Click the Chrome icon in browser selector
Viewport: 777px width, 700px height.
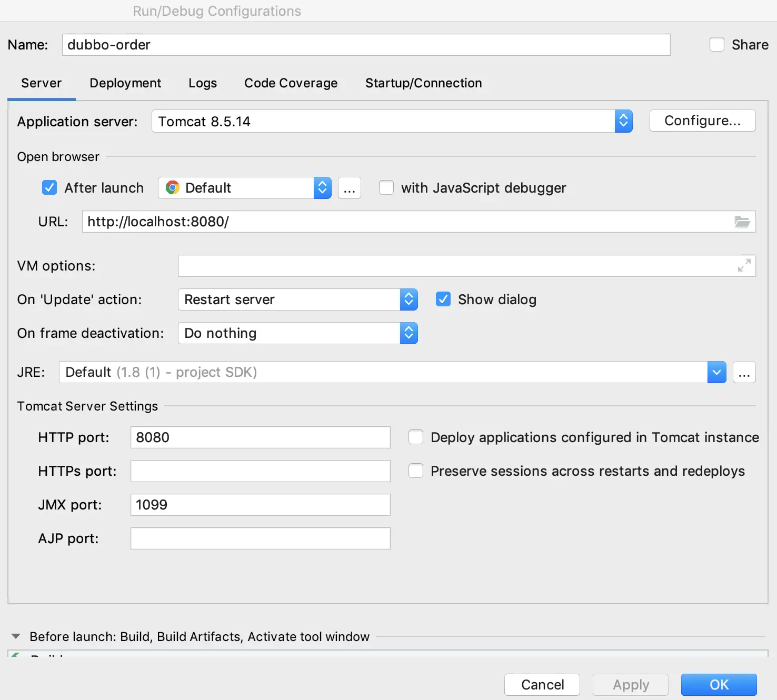[172, 188]
